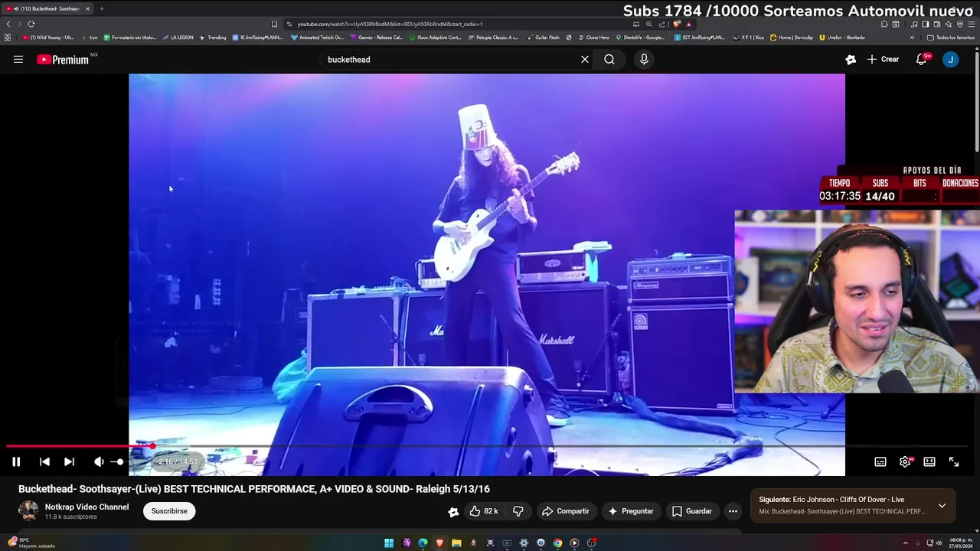
Task: Run search with the magnifier button
Action: coord(609,60)
